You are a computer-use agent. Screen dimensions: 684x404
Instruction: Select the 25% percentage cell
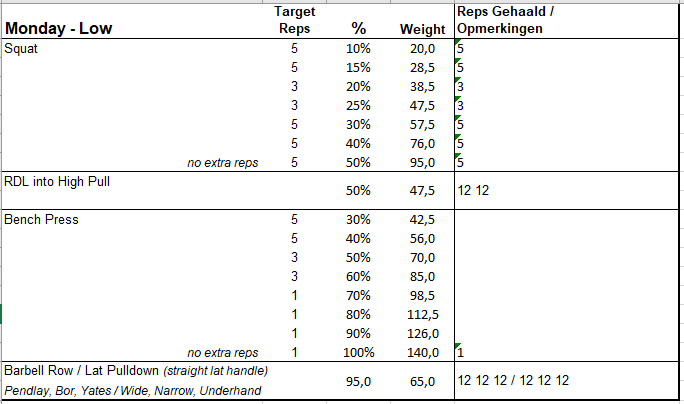tap(358, 105)
